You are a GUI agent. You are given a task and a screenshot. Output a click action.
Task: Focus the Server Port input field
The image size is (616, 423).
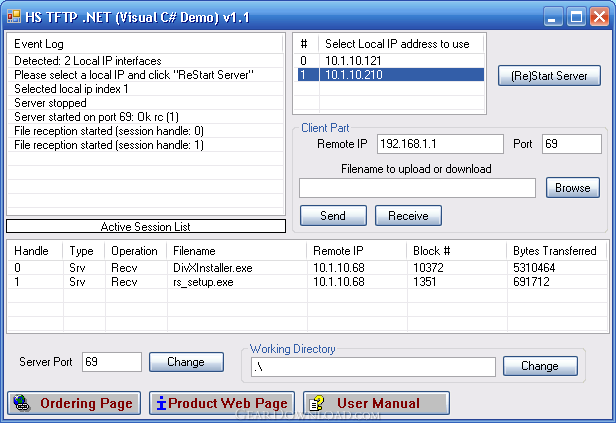click(x=112, y=362)
